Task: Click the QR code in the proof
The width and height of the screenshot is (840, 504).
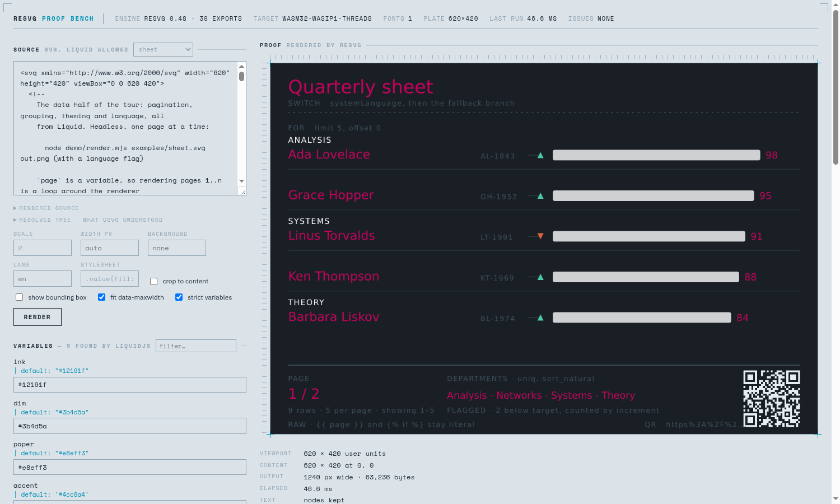Action: [x=772, y=399]
